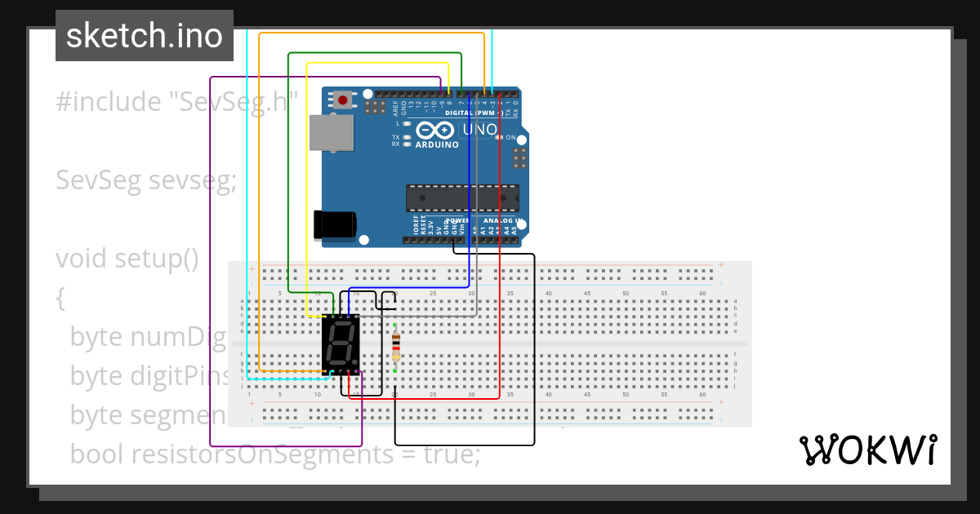Click the silver USB port on Arduino

point(332,133)
